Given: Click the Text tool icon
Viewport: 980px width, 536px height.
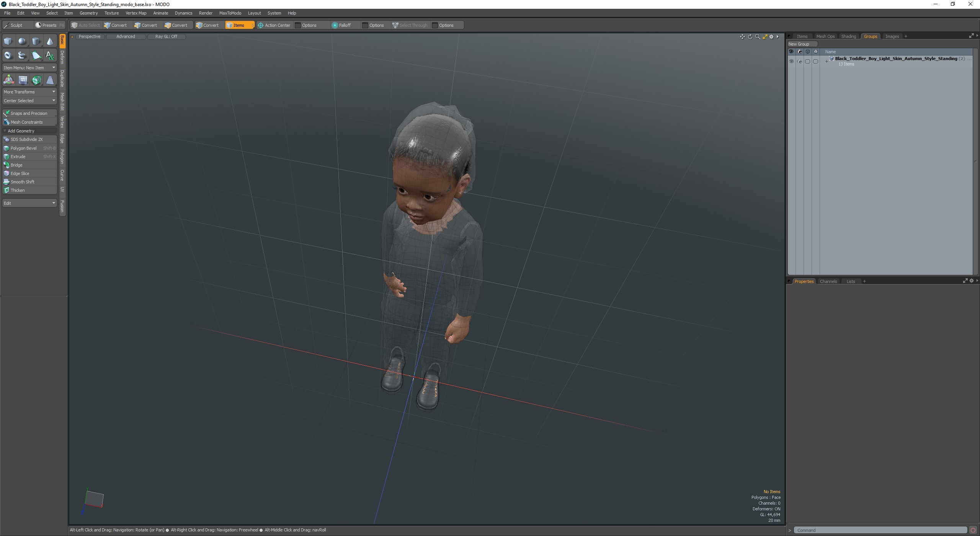Looking at the screenshot, I should tap(50, 56).
